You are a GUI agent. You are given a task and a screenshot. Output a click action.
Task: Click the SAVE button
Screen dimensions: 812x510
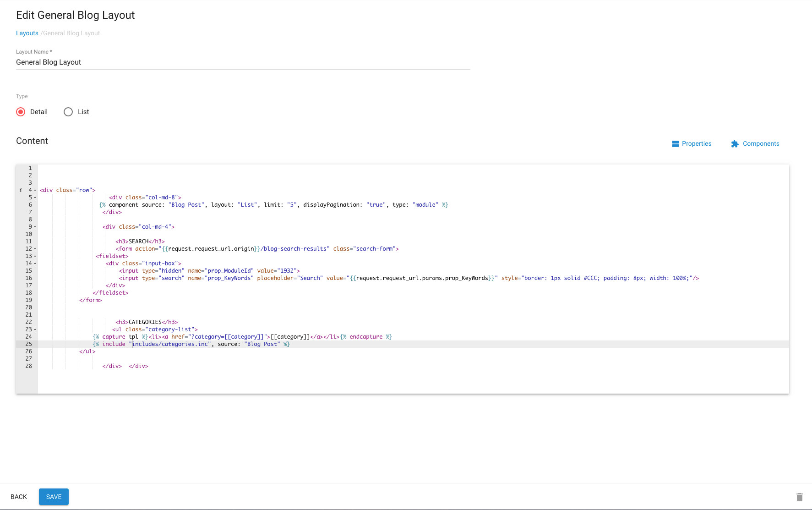point(54,497)
